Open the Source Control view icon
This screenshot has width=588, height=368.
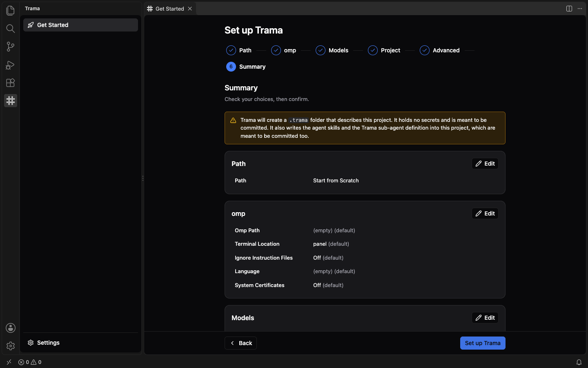point(11,47)
